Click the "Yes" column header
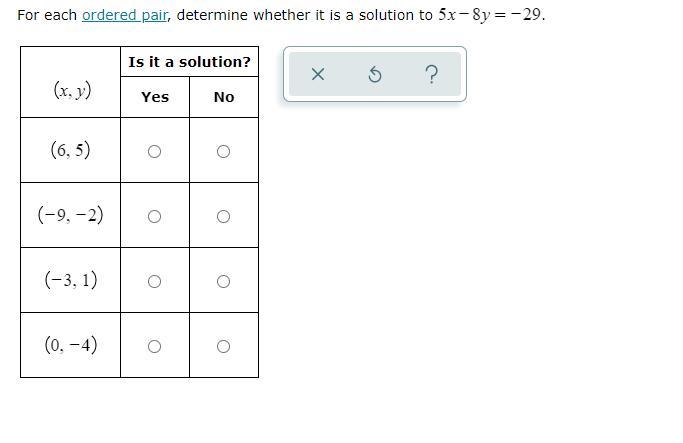Viewport: 683px width, 443px height. (x=155, y=97)
